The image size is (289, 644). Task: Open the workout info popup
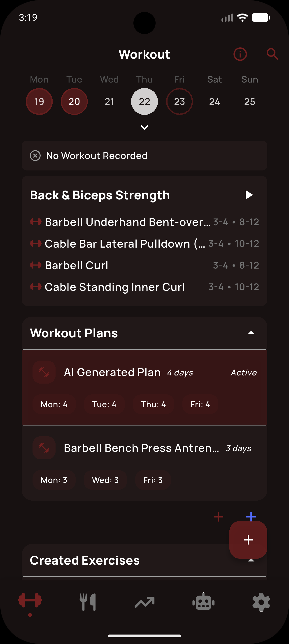[240, 54]
